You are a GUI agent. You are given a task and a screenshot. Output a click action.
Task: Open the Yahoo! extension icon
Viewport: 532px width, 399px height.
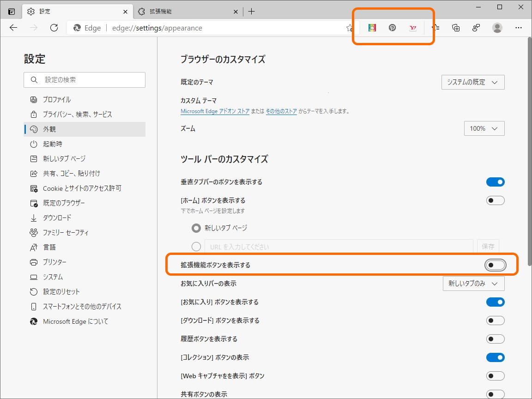(412, 28)
